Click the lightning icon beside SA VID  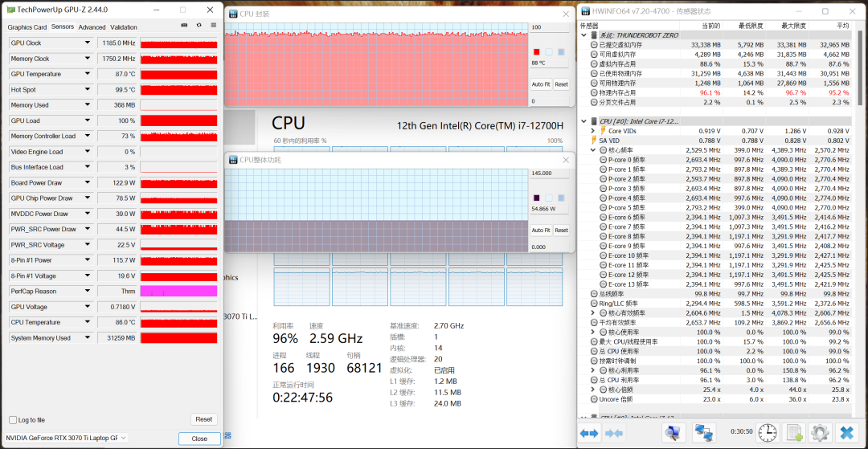[x=595, y=141]
